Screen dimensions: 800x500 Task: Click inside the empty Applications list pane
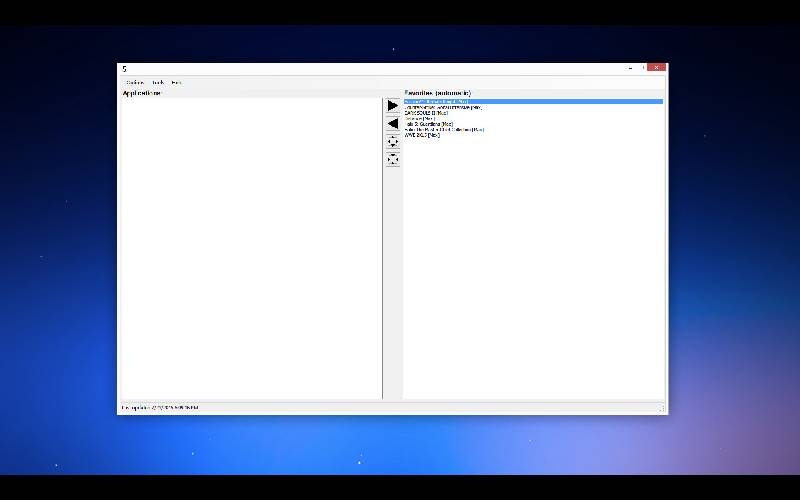click(x=250, y=250)
